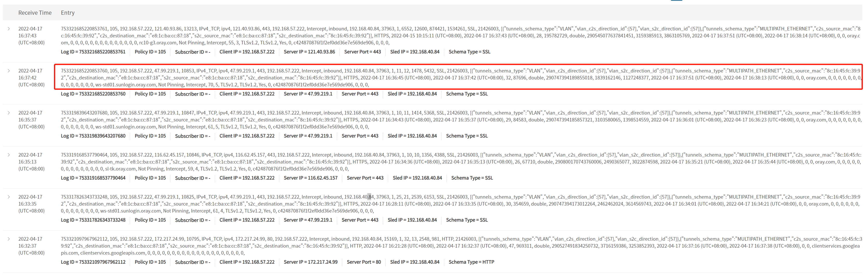Click Log ID = 753321097967962112 field

point(93,262)
